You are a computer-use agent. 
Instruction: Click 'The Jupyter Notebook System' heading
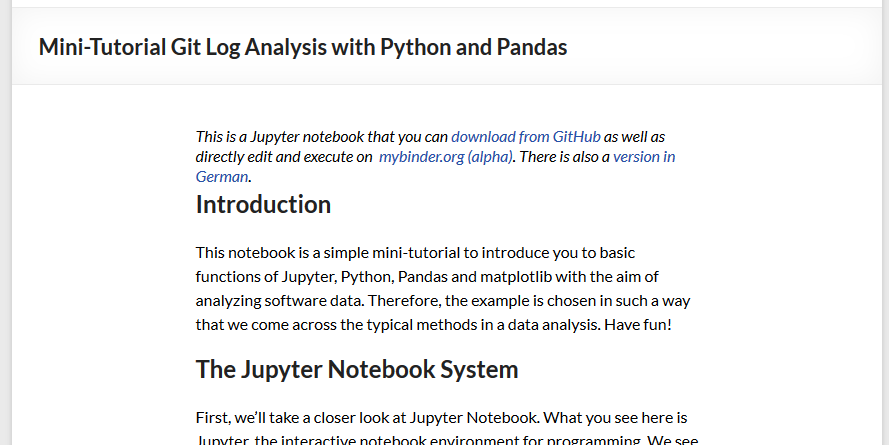click(x=357, y=369)
